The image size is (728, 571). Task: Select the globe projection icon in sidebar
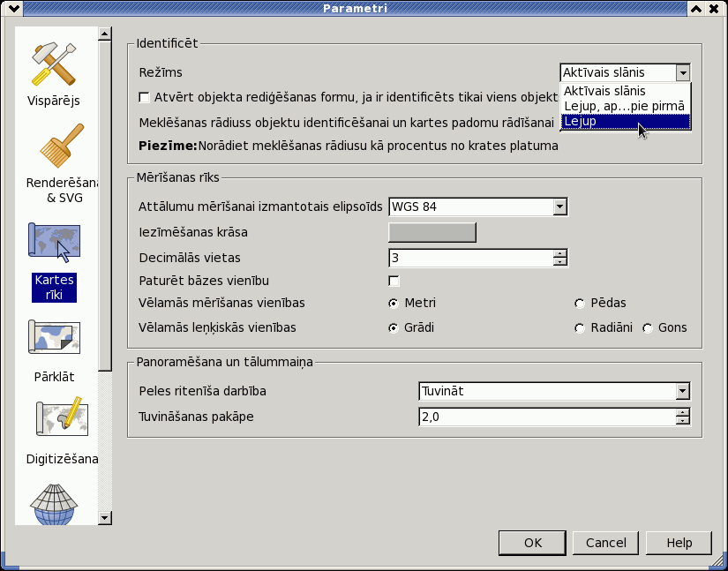[53, 505]
